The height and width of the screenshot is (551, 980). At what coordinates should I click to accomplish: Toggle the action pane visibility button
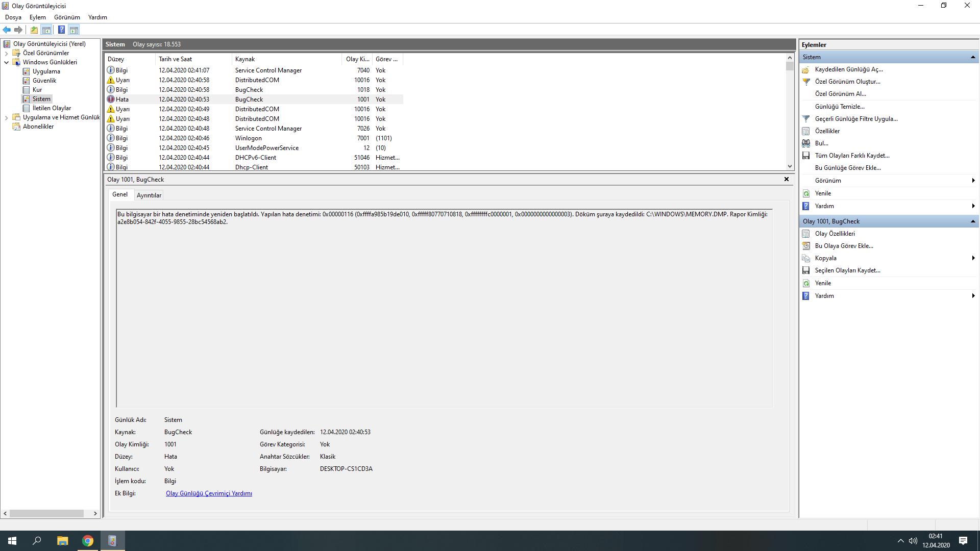tap(74, 30)
